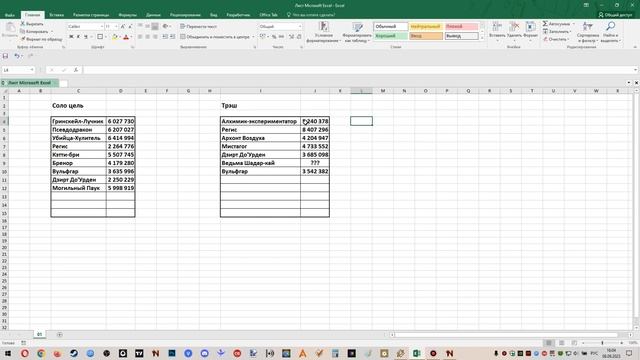Click the Copy (Копировать) button

click(x=35, y=31)
